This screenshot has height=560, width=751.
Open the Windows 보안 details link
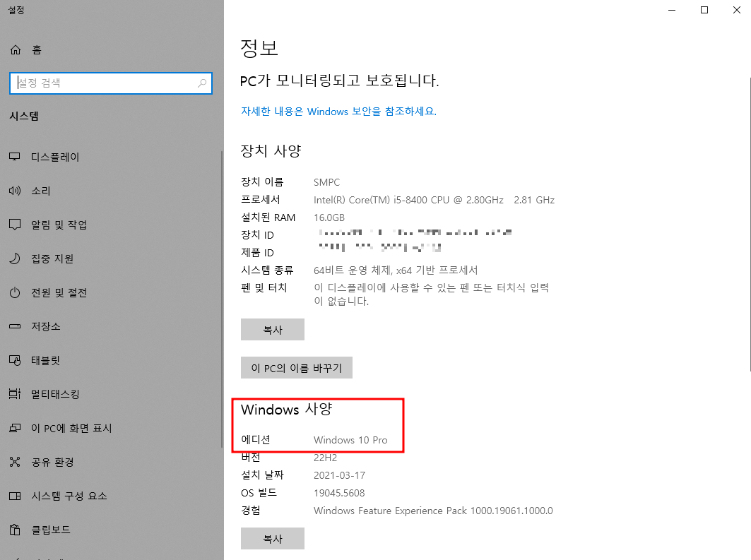tap(338, 112)
